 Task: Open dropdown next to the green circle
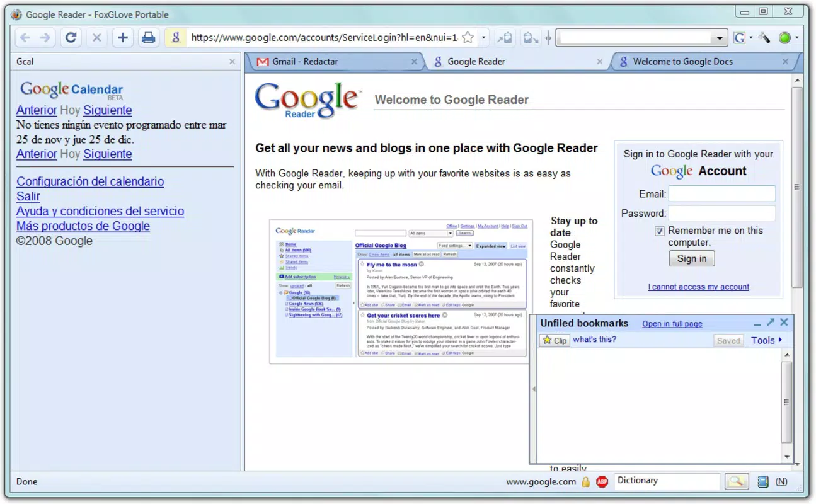click(796, 38)
